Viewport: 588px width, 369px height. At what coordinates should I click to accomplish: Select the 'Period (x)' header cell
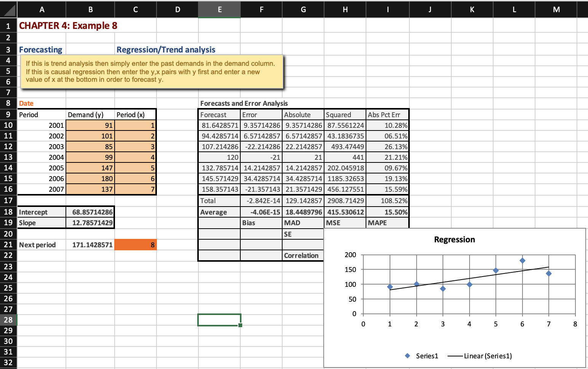135,115
